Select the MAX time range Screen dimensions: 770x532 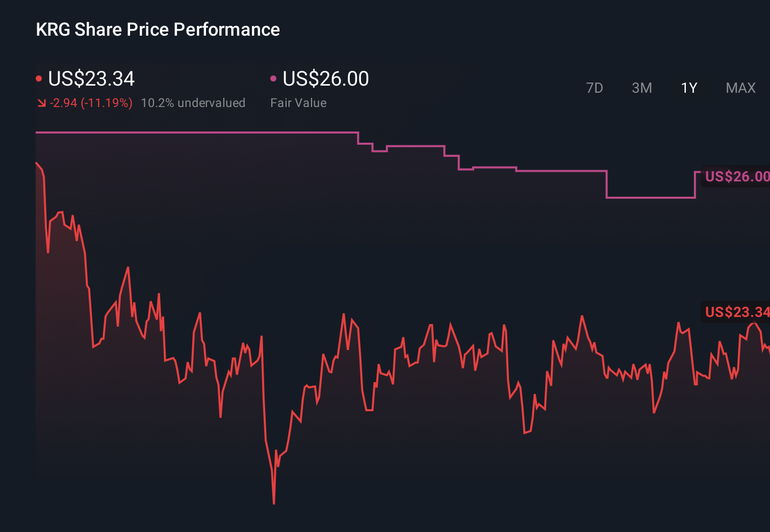coord(740,88)
